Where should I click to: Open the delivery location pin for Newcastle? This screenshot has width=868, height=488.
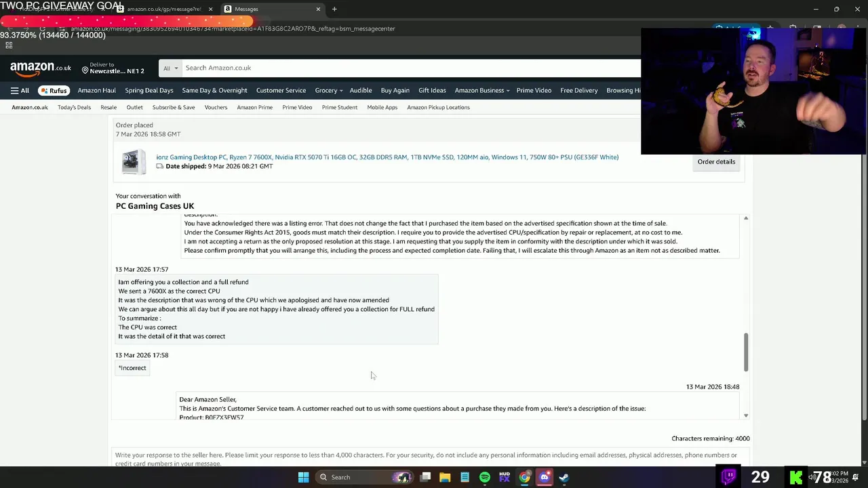(x=113, y=68)
